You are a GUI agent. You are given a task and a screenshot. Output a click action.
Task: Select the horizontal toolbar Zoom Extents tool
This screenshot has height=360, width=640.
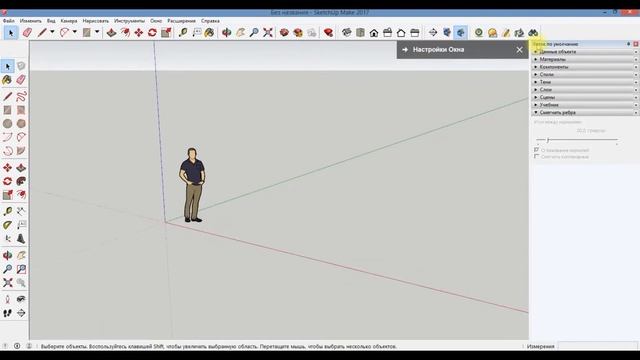point(268,32)
